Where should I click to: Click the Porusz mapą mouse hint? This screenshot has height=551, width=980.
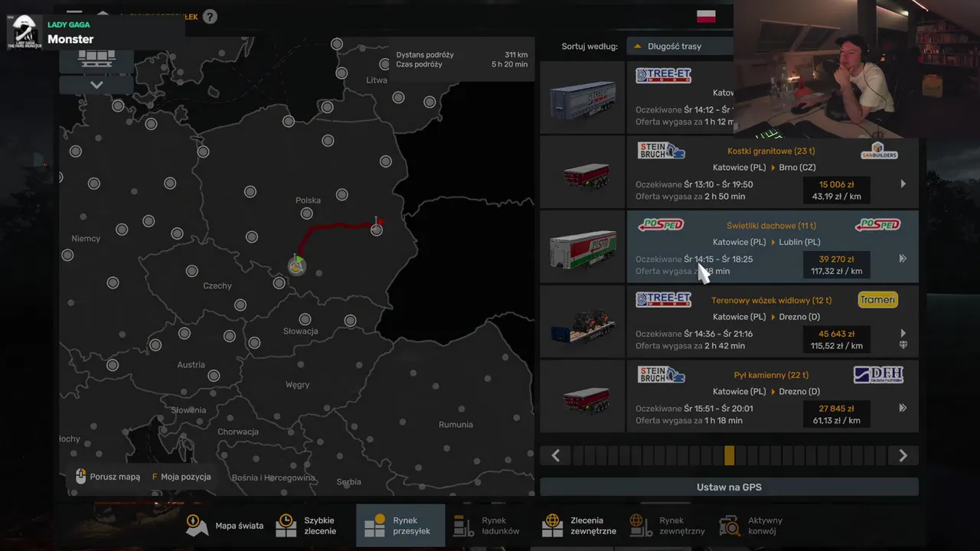108,477
